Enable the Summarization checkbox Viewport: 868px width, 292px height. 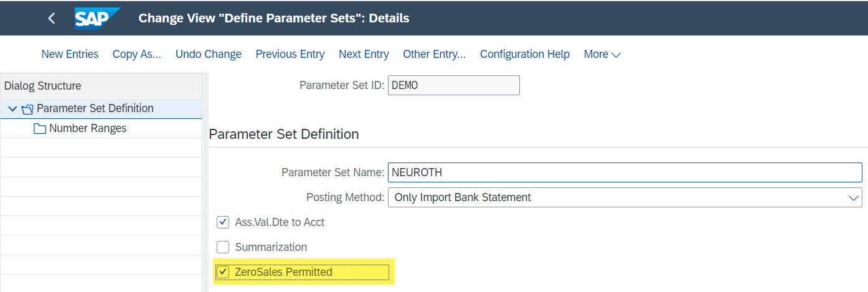(223, 247)
